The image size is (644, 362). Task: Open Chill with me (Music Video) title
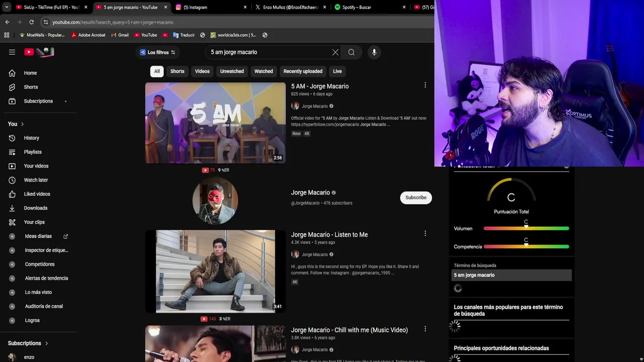point(349,330)
